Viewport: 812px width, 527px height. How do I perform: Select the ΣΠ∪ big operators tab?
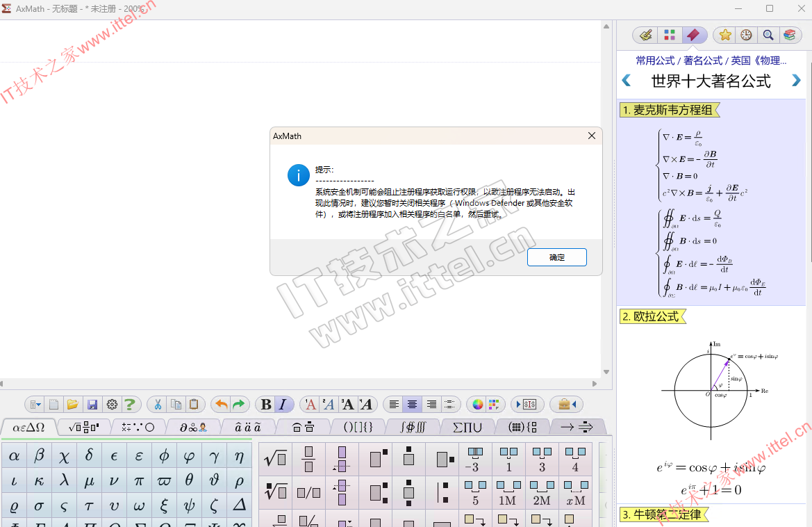coord(467,427)
